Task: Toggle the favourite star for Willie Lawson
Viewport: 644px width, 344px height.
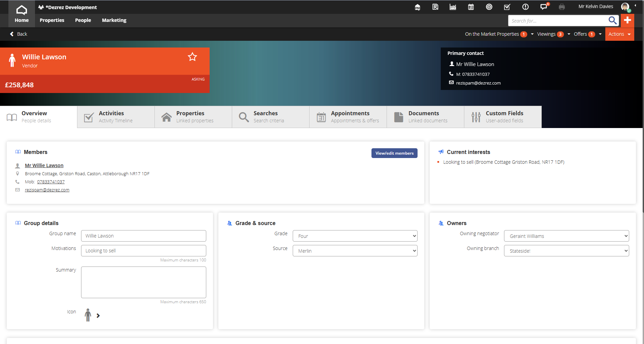Action: tap(192, 57)
